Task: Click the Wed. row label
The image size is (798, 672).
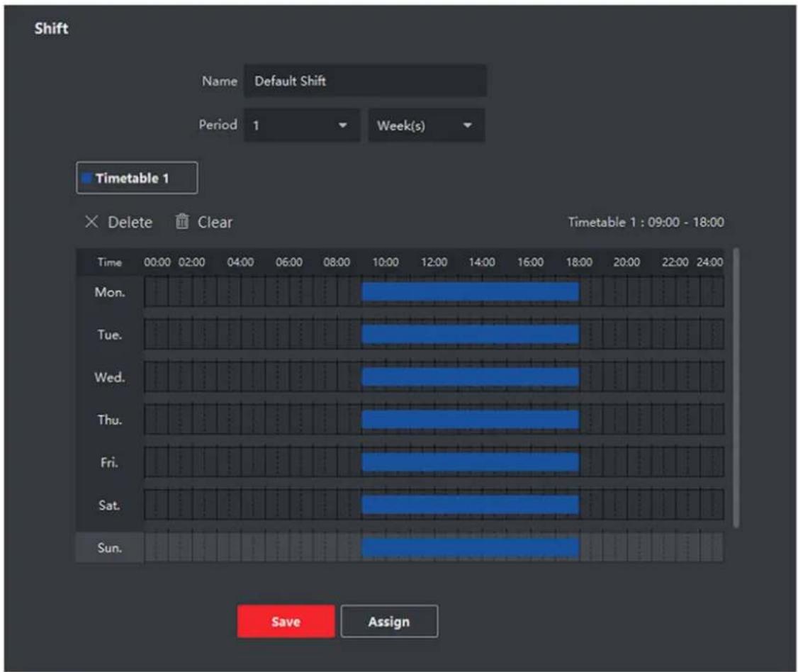Action: pyautogui.click(x=109, y=377)
